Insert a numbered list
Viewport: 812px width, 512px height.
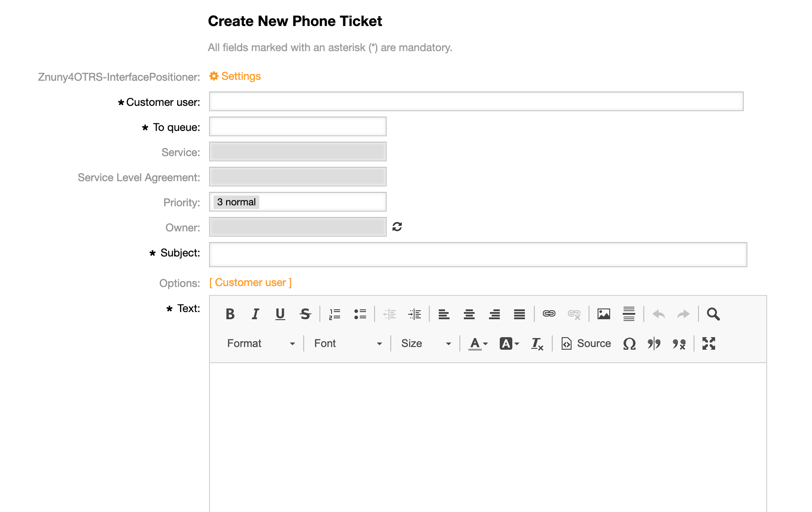pos(335,314)
